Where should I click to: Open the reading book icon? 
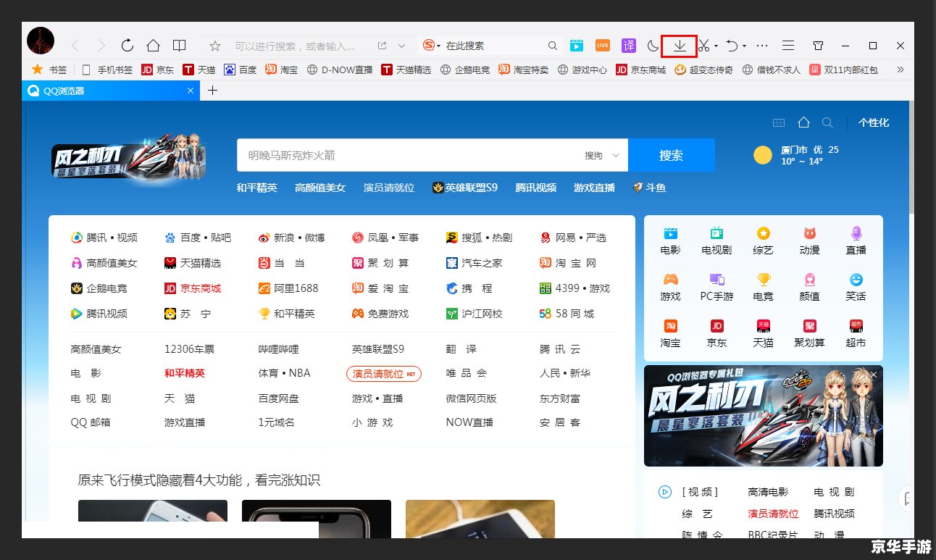179,46
